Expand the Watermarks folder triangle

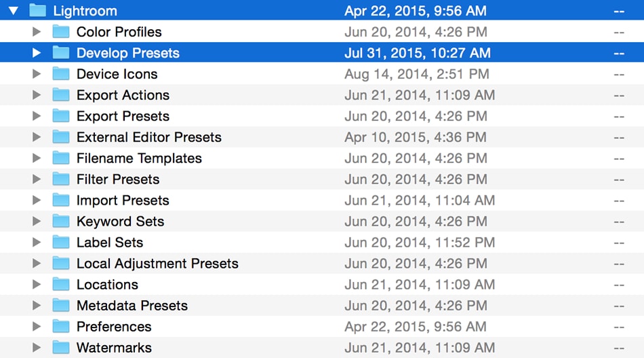37,347
